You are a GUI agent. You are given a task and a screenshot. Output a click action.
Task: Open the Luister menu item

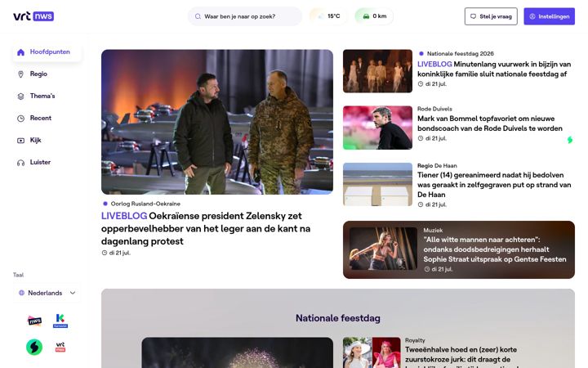click(x=40, y=163)
